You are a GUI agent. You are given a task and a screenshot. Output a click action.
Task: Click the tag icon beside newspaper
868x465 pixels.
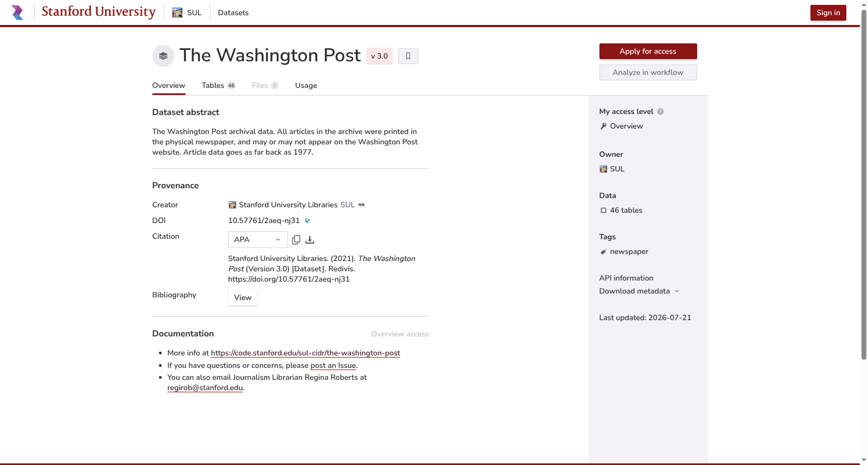point(603,251)
